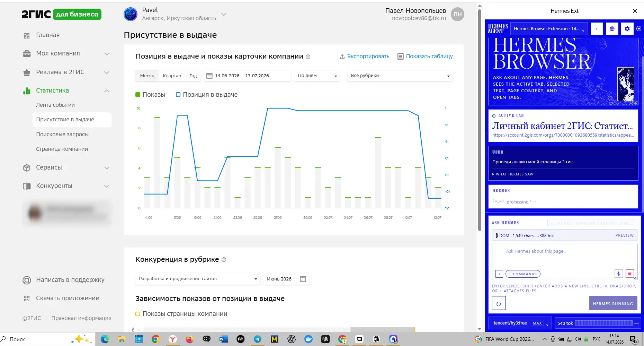Open the ChatGPT app from the taskbar

(291, 339)
